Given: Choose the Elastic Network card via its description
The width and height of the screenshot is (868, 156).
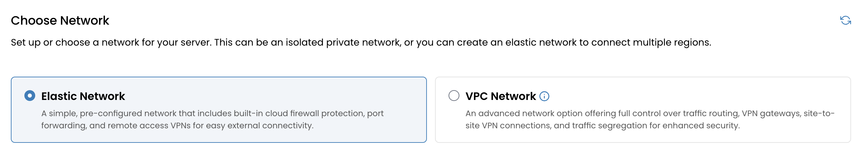Looking at the screenshot, I should tap(212, 119).
